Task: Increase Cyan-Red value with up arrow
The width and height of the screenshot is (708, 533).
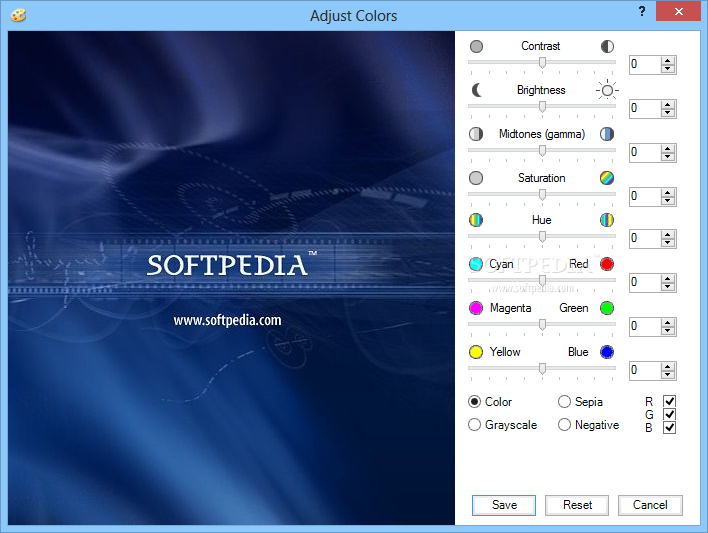Action: pyautogui.click(x=668, y=278)
